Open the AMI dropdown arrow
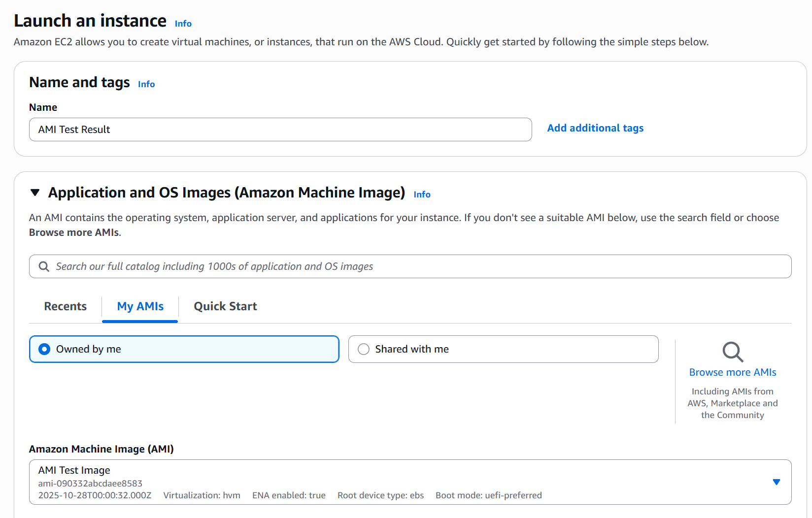This screenshot has width=812, height=518. (776, 482)
